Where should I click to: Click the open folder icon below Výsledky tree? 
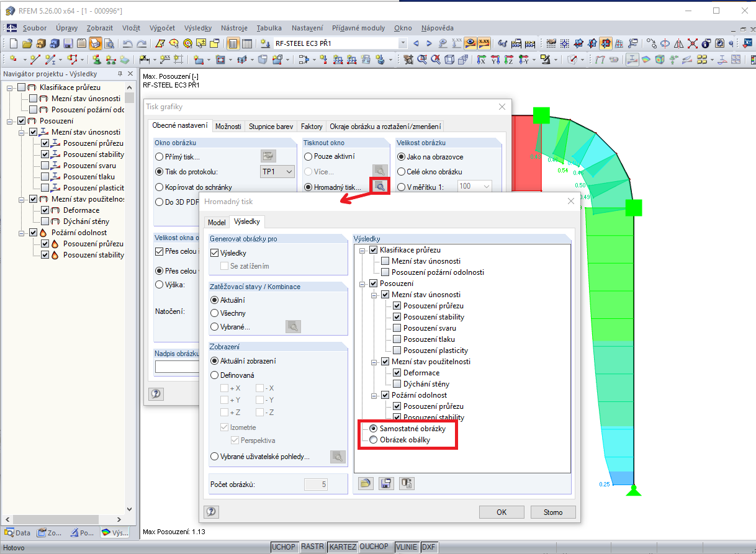[366, 483]
